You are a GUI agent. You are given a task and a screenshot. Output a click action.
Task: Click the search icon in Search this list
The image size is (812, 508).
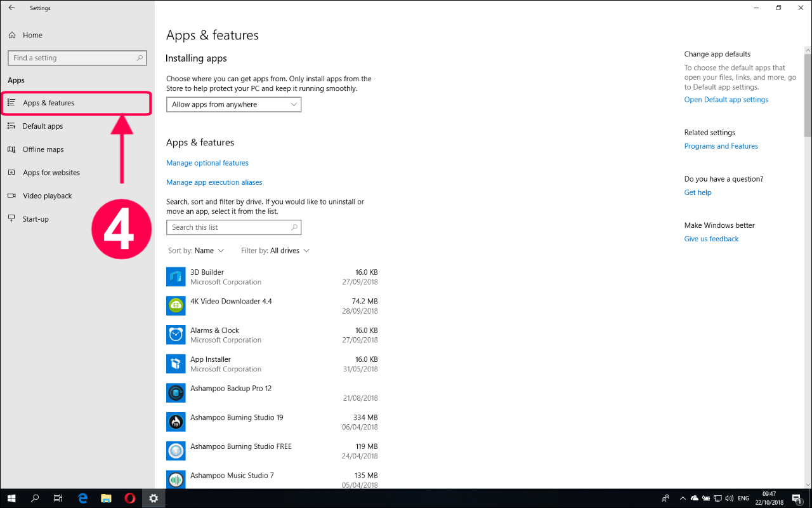(x=294, y=227)
